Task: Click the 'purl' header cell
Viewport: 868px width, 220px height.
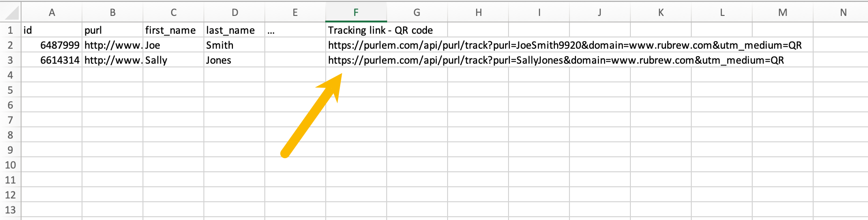Action: point(112,30)
